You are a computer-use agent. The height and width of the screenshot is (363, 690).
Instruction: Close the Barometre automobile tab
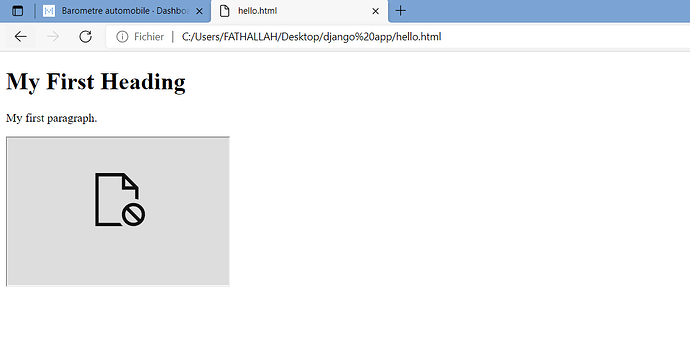(x=199, y=11)
